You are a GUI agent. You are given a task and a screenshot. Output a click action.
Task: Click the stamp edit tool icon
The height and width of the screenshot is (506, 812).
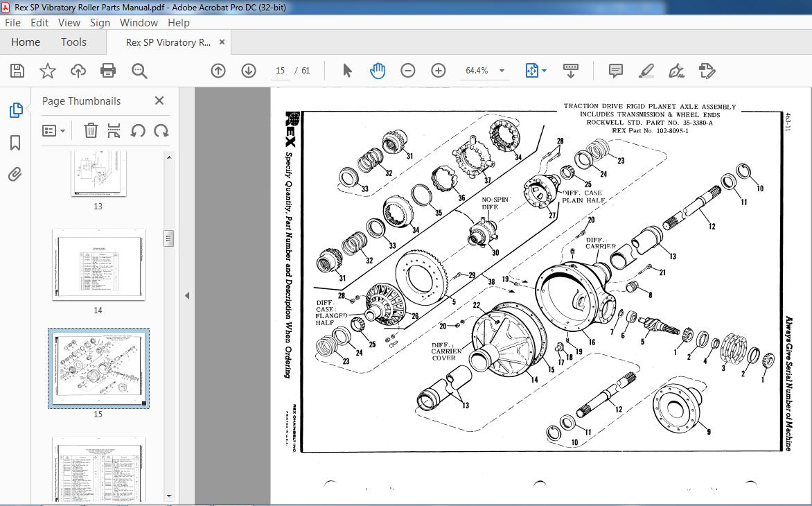pyautogui.click(x=707, y=71)
